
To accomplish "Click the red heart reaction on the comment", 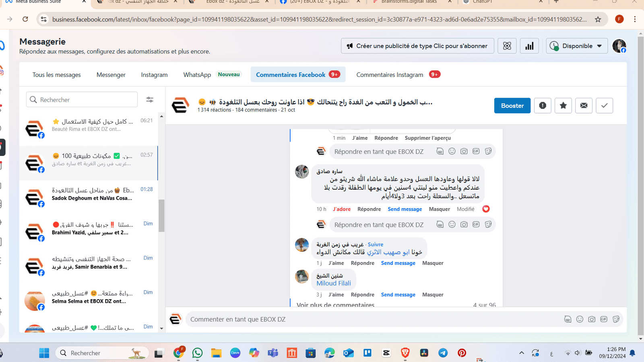I will point(486,209).
